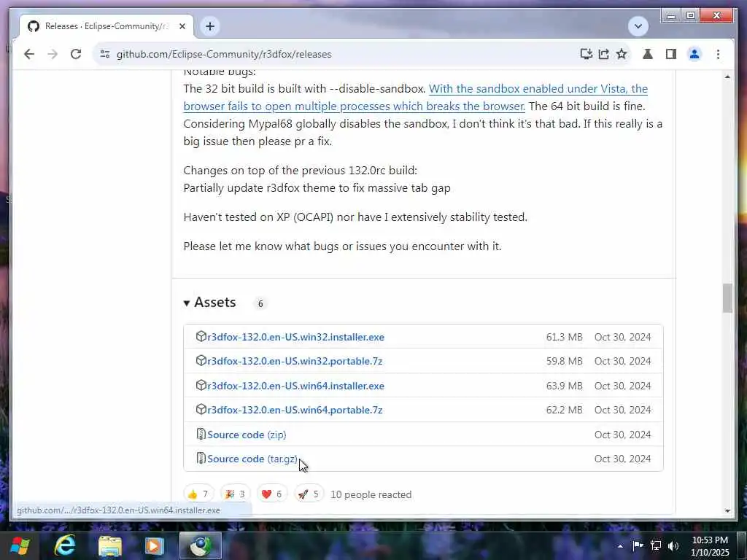
Task: React with rocket emoji
Action: (309, 494)
